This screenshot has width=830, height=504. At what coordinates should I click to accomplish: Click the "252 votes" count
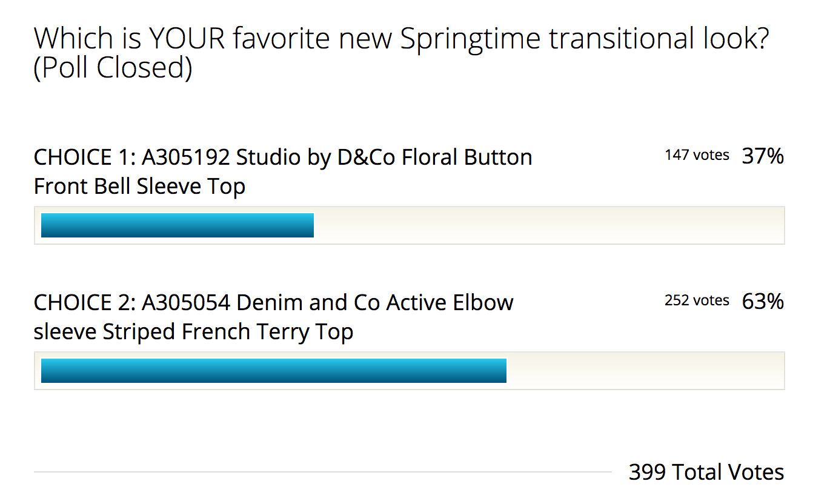697,300
